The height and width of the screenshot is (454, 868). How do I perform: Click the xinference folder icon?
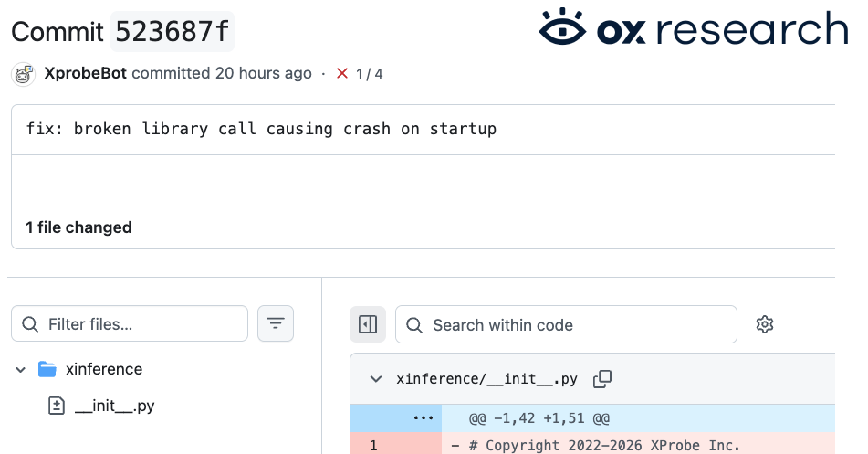47,369
